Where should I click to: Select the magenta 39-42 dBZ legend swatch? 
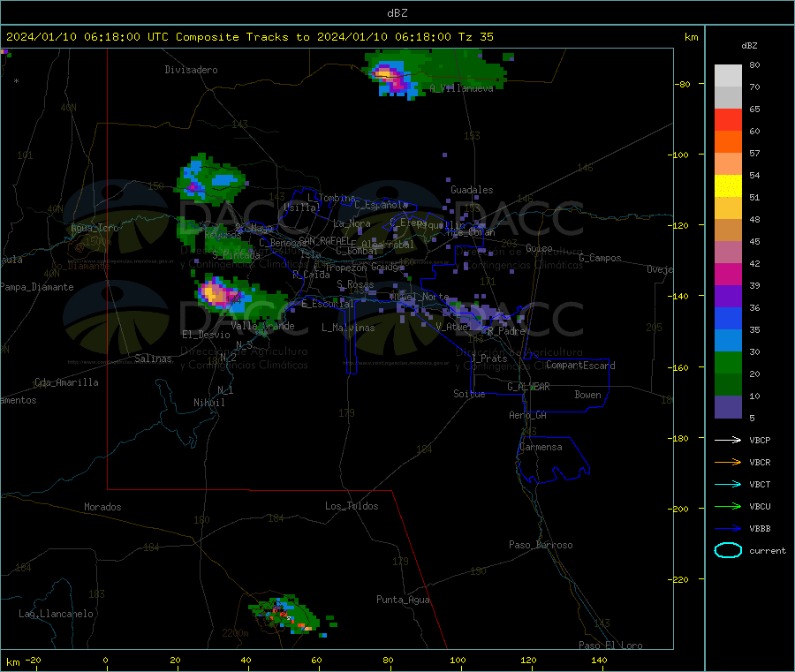coord(728,274)
